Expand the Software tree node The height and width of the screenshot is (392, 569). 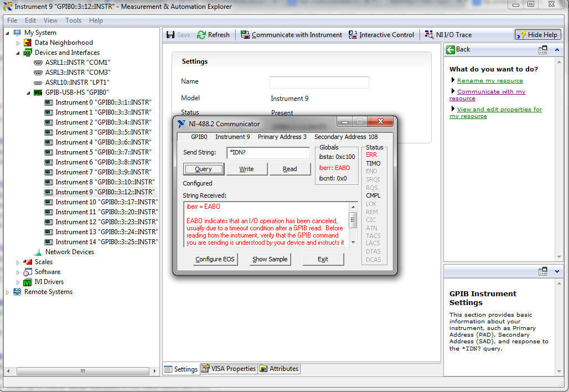pyautogui.click(x=18, y=272)
